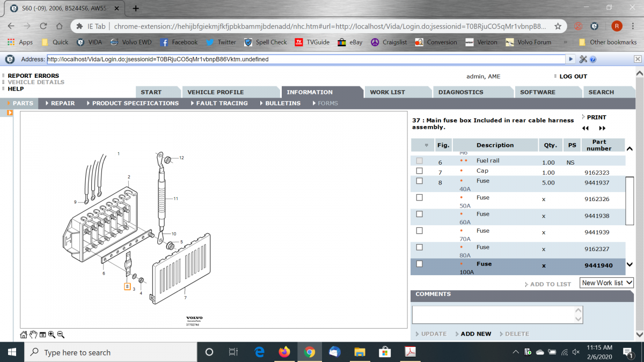Check the Cap part 9162323 checkbox
This screenshot has width=644, height=362.
[x=420, y=171]
